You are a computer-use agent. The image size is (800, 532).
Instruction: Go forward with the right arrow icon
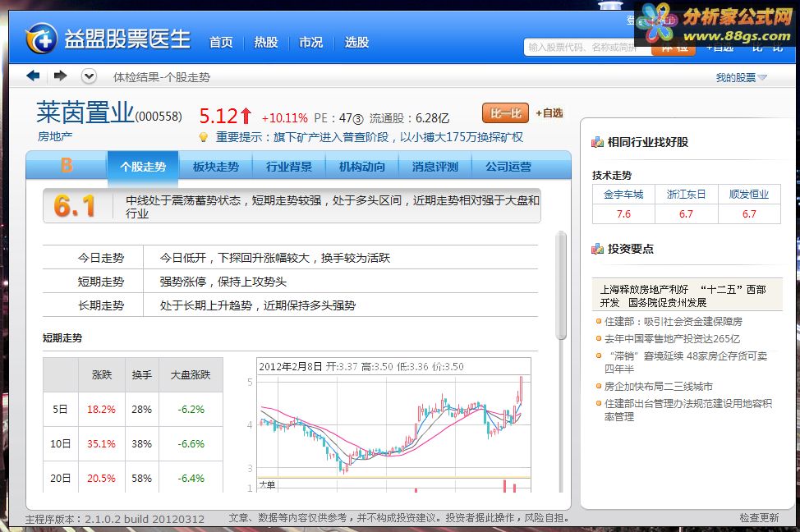(60, 76)
